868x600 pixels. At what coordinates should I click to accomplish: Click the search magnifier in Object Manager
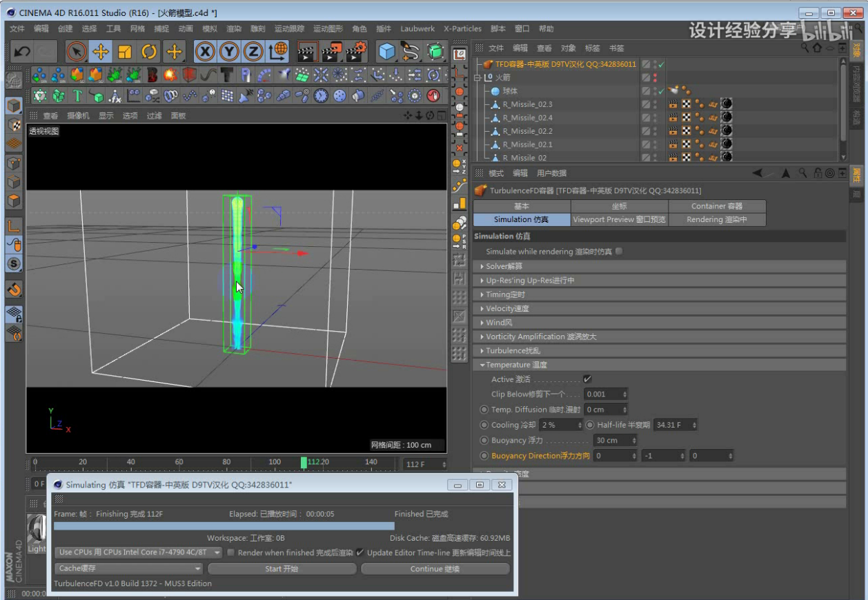tap(805, 48)
